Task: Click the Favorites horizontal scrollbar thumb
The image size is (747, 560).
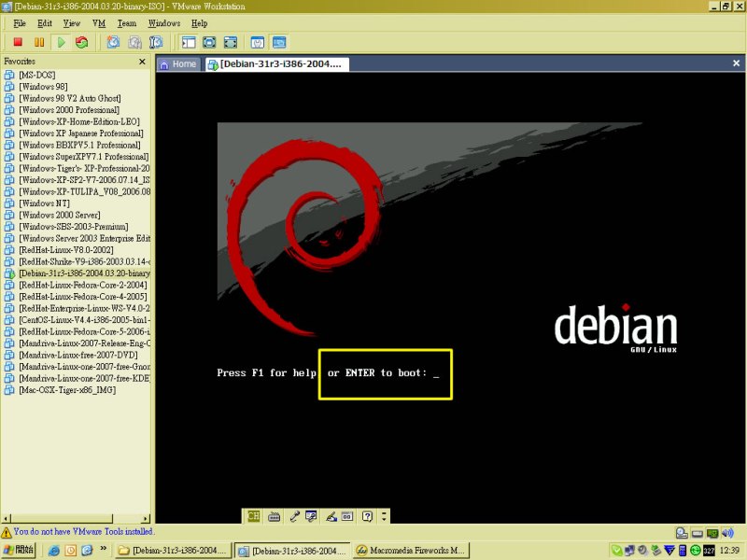Action: pyautogui.click(x=62, y=519)
